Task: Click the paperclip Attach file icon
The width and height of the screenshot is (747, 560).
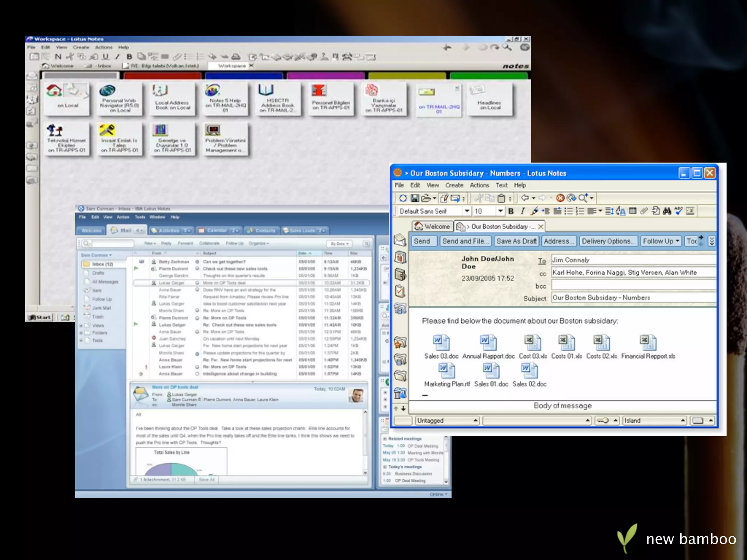Action: click(x=644, y=211)
